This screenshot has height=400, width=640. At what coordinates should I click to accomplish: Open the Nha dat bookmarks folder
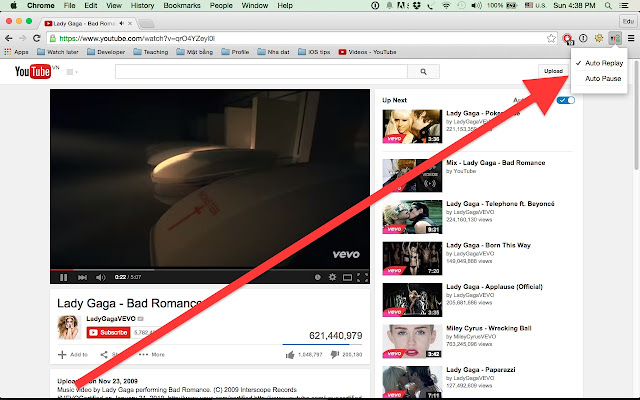(x=273, y=52)
